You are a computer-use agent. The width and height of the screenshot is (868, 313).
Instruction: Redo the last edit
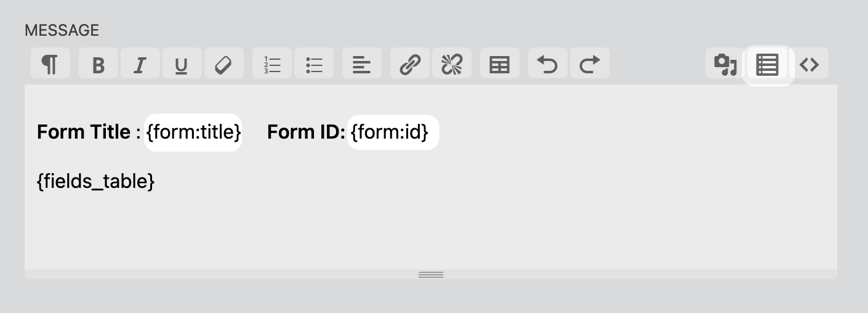pos(589,63)
